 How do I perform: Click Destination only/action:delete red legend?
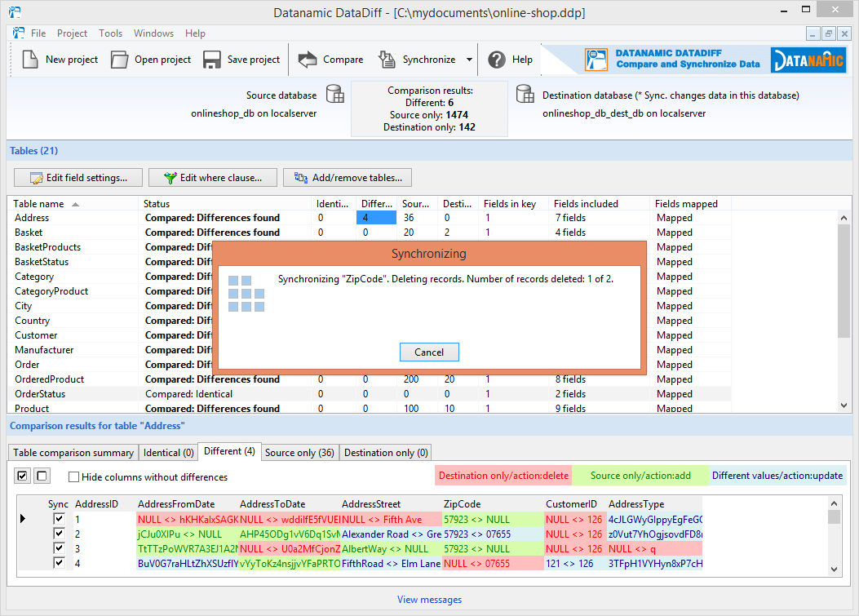pyautogui.click(x=503, y=476)
